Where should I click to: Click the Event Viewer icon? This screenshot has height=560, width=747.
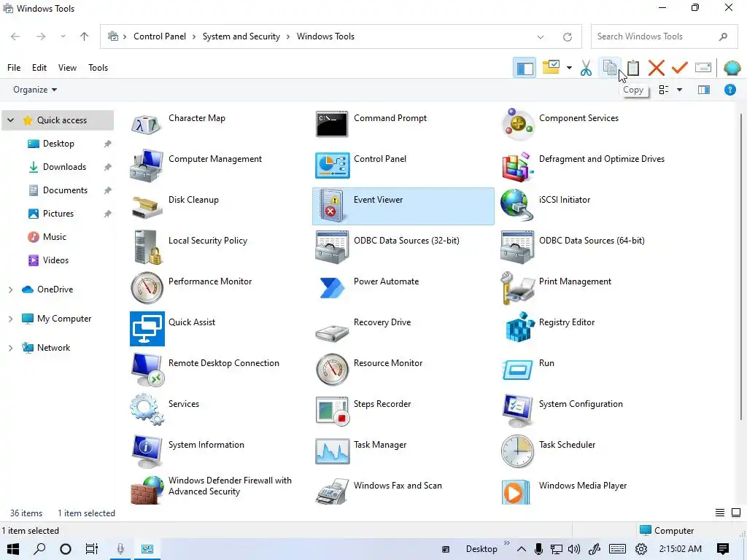point(332,206)
